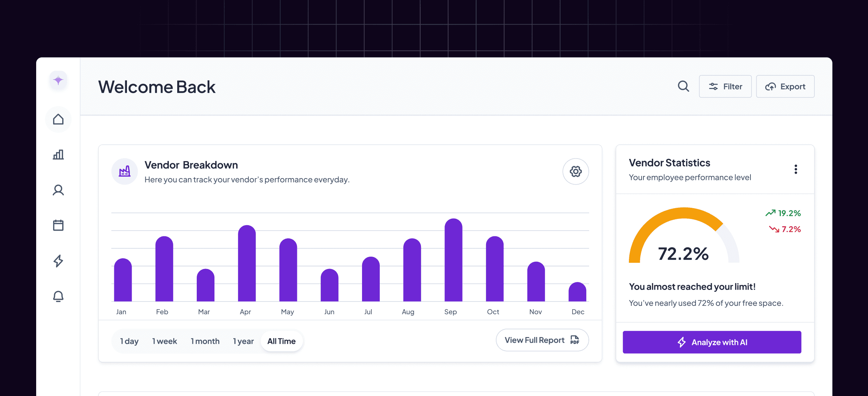868x396 pixels.
Task: Open the Filter options button
Action: [725, 87]
